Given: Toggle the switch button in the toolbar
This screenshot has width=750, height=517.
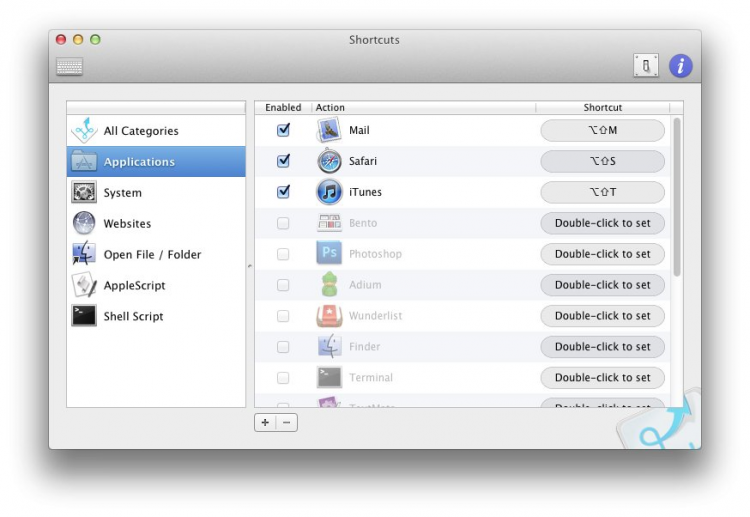Looking at the screenshot, I should tap(646, 66).
